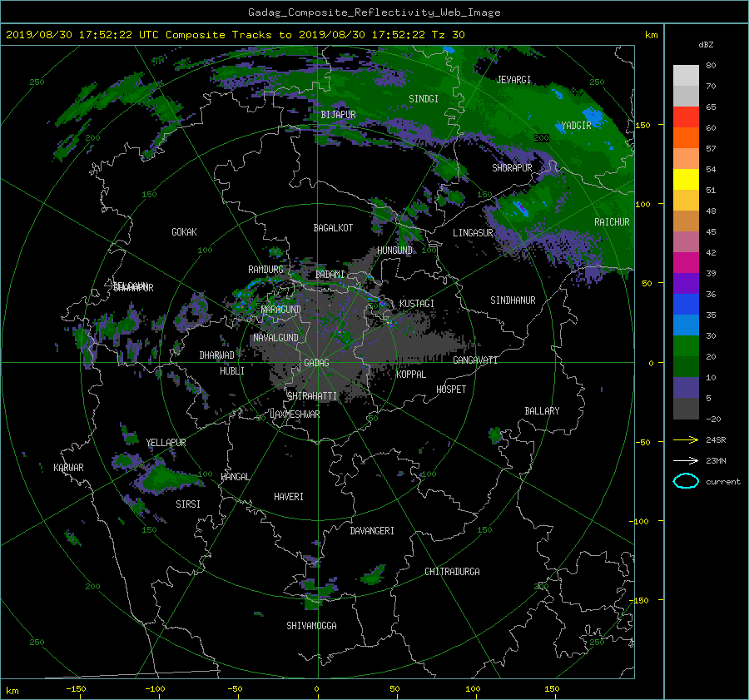Click the dBZ legend heading
Image resolution: width=749 pixels, height=700 pixels.
pos(706,44)
